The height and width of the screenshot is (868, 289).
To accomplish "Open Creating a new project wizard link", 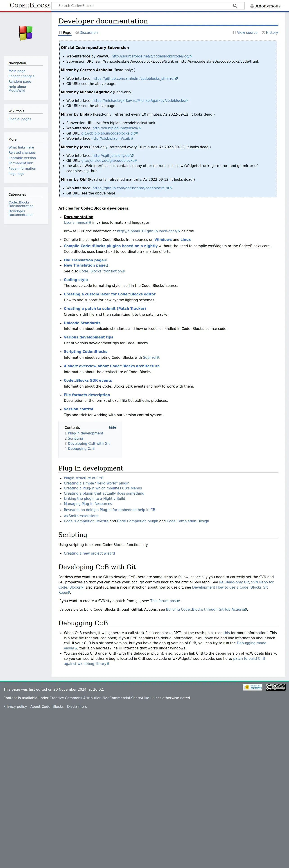I will 89,553.
